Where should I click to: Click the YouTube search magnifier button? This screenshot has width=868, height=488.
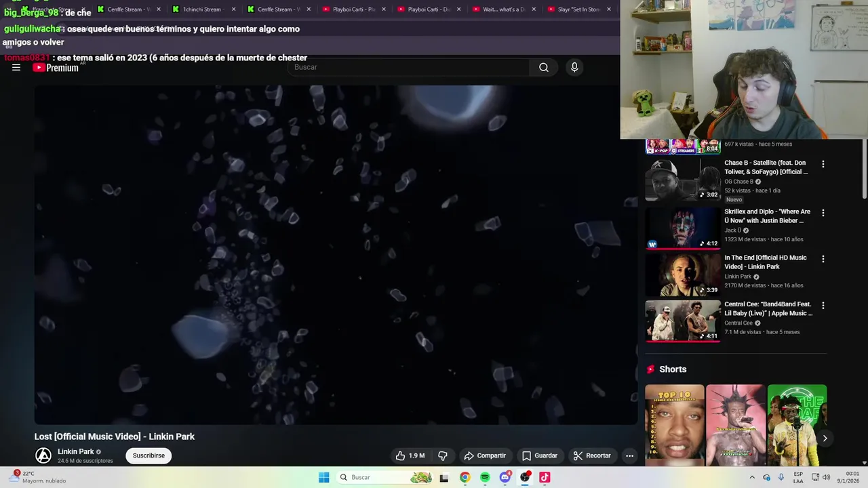(x=544, y=67)
